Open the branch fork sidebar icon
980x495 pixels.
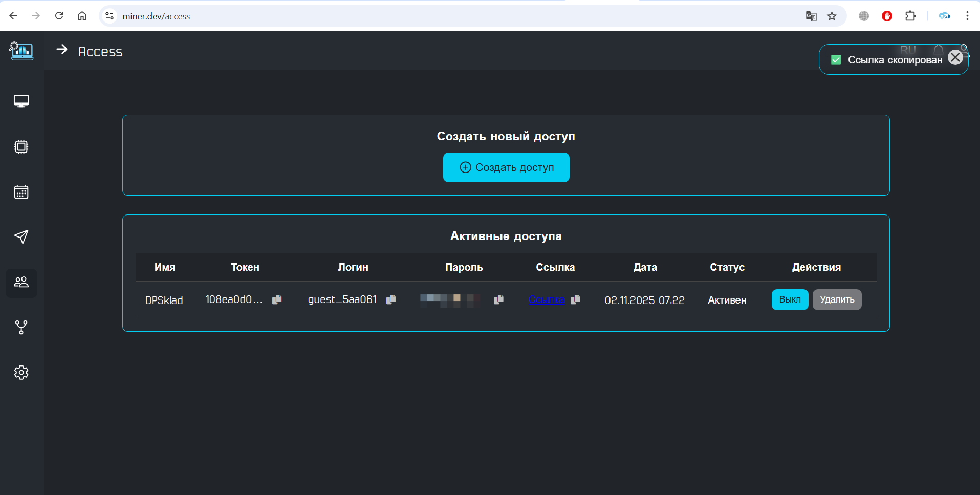(x=21, y=328)
